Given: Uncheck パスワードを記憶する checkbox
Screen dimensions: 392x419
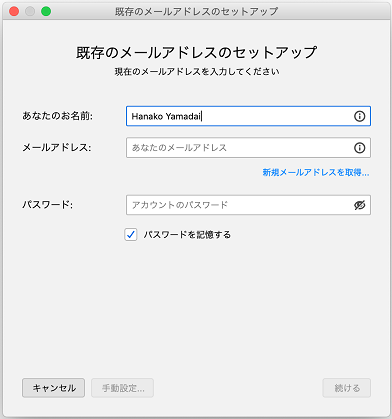Looking at the screenshot, I should coord(131,235).
